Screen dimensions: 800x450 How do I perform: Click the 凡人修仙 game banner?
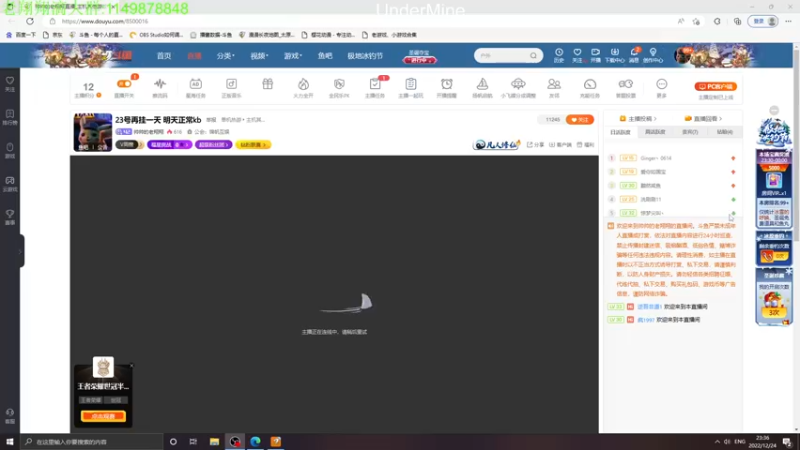[x=496, y=144]
